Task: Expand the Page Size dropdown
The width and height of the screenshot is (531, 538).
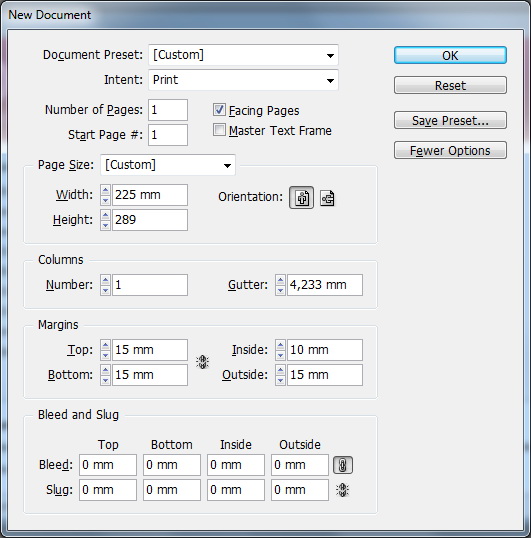Action: tap(168, 165)
